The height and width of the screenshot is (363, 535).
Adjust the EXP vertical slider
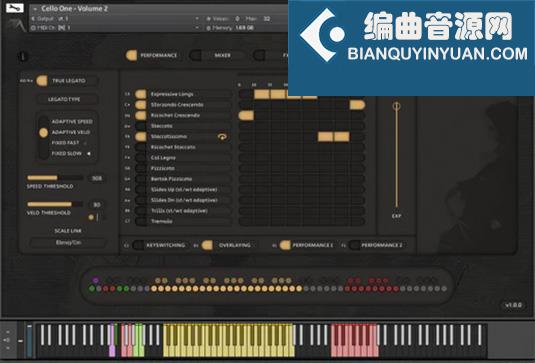(x=396, y=155)
